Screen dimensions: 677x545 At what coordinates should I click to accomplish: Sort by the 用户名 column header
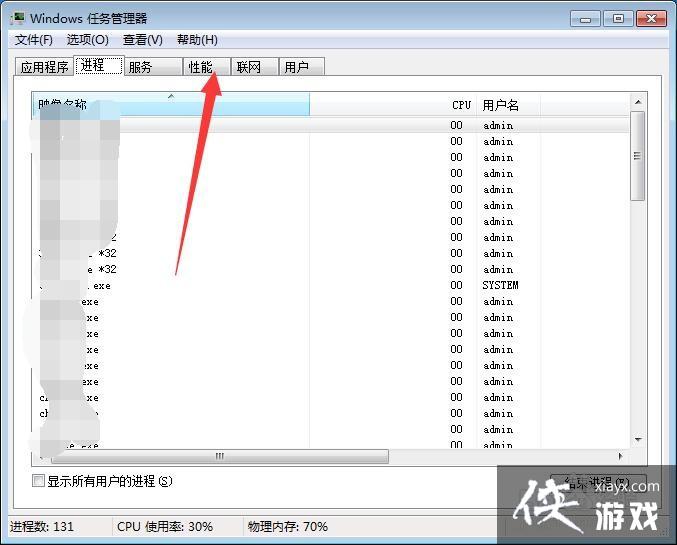click(x=508, y=105)
